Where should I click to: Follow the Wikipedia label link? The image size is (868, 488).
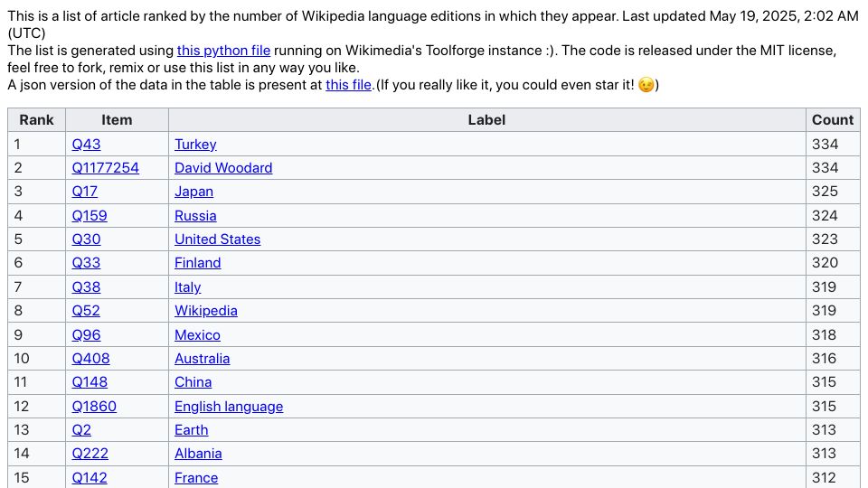(206, 310)
